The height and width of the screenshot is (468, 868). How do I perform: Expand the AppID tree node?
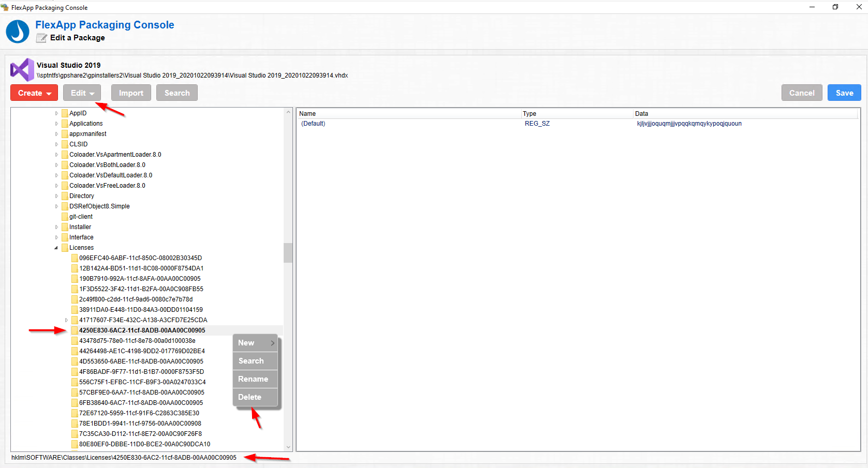tap(56, 113)
